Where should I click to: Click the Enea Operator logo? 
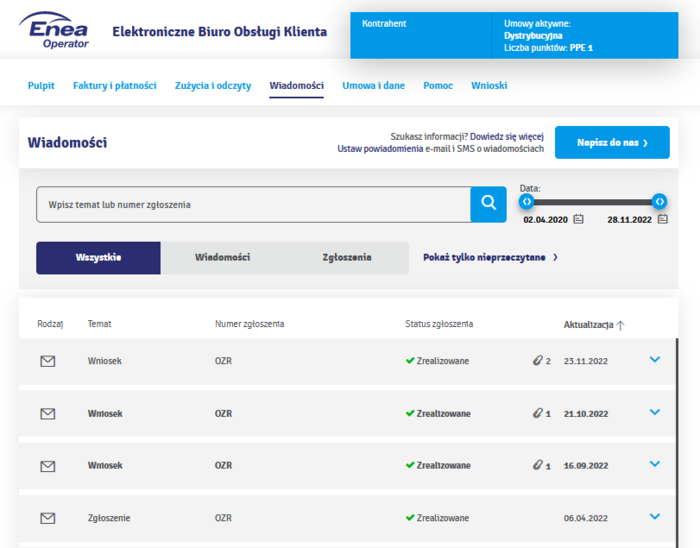coord(54,30)
